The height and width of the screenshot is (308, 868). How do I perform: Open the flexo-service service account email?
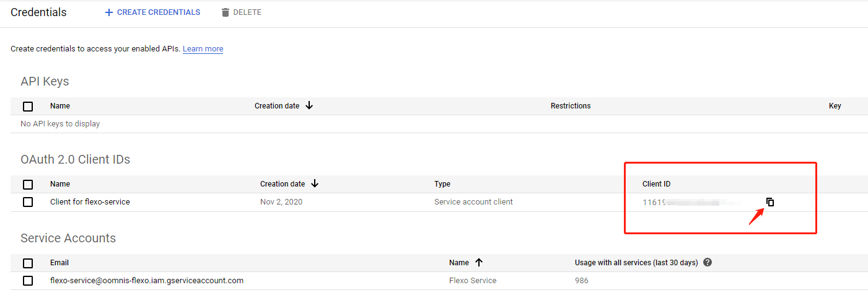pos(147,281)
